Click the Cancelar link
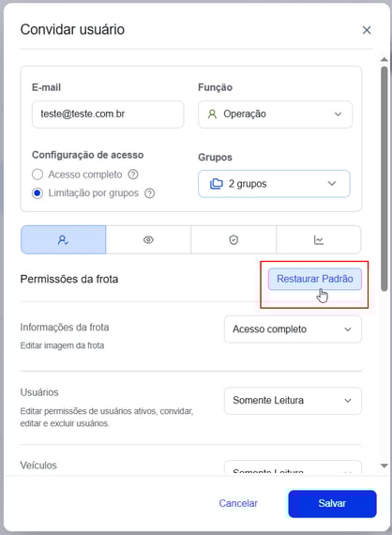The width and height of the screenshot is (392, 535). (238, 504)
